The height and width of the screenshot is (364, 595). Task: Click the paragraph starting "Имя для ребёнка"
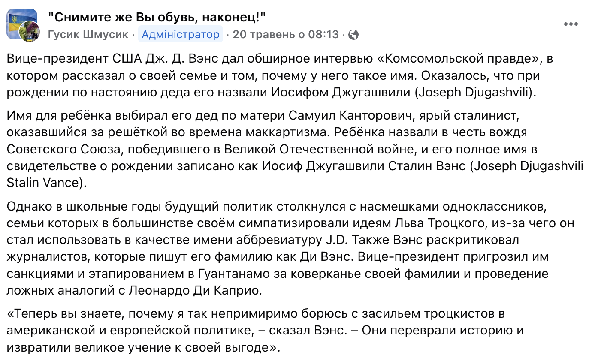(295, 150)
